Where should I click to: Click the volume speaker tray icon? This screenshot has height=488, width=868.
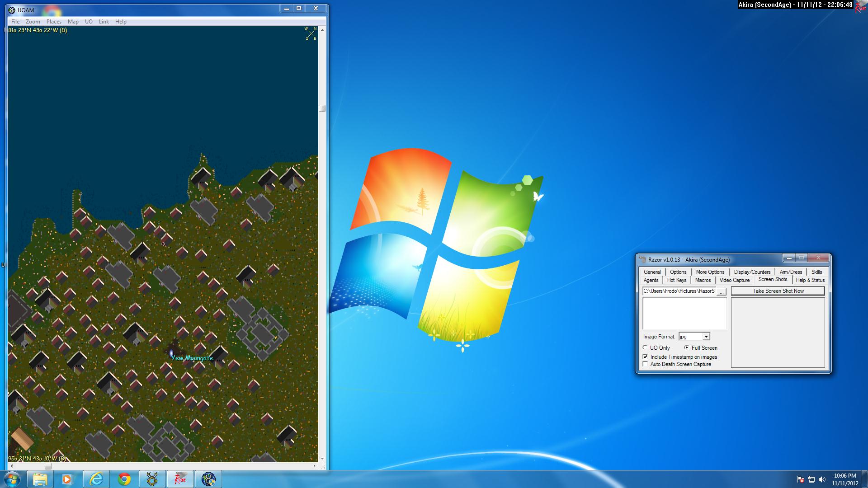822,479
